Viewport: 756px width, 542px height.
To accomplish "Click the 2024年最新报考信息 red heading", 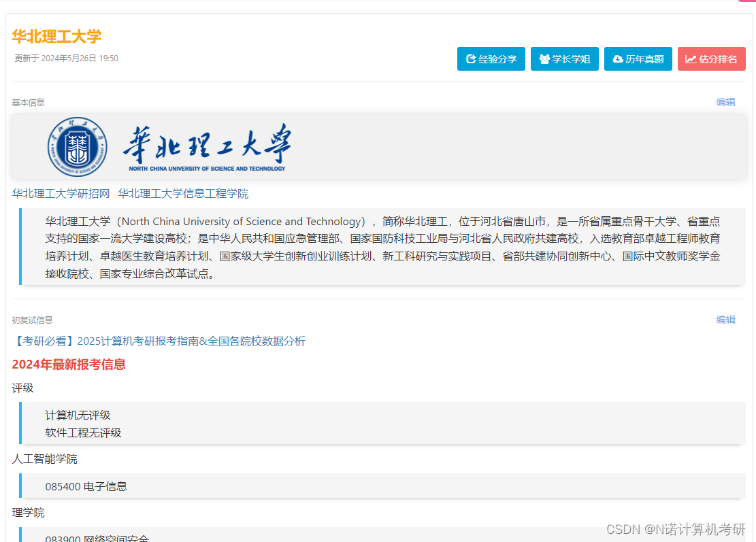I will click(x=69, y=365).
